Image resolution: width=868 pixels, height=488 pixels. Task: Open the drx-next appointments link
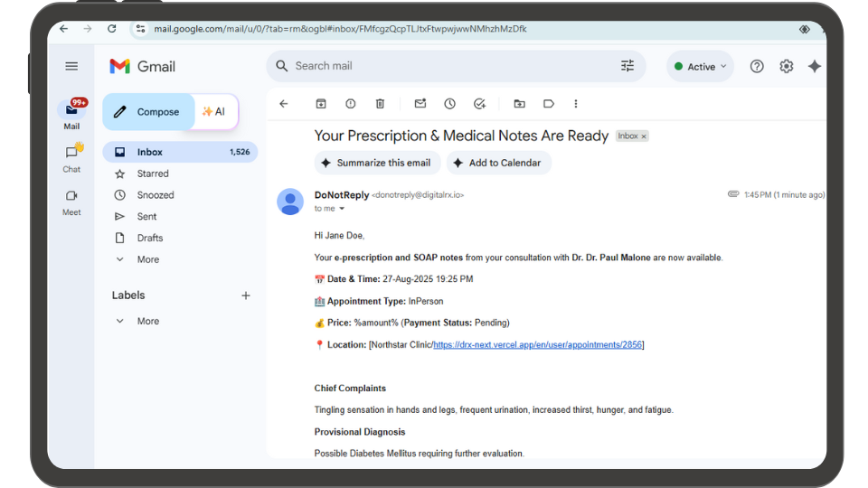coord(538,345)
